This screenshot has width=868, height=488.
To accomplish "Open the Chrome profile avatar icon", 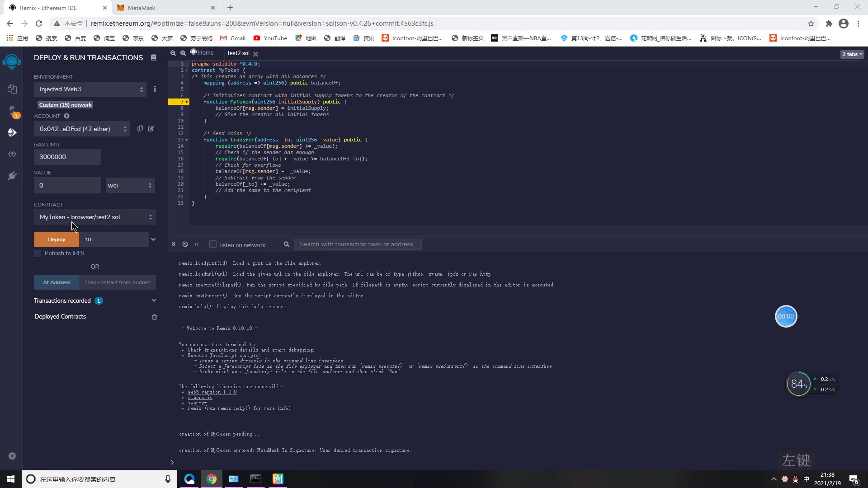I will click(843, 23).
